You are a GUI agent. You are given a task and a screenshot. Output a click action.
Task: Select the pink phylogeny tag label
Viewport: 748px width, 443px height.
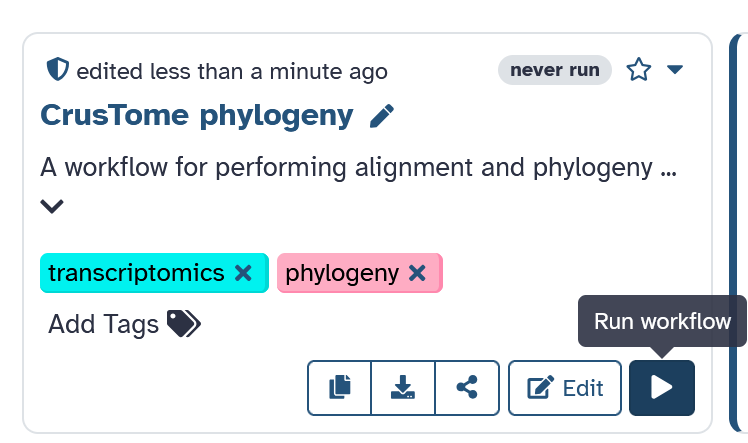[342, 273]
